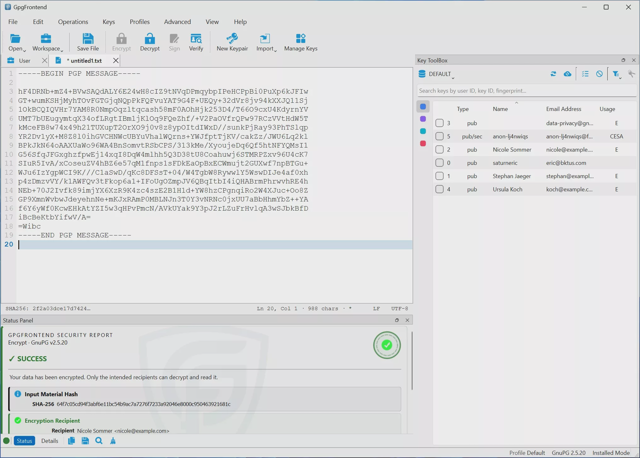Close the Key ToolBox panel
Viewport: 640px width, 458px height.
tap(633, 60)
